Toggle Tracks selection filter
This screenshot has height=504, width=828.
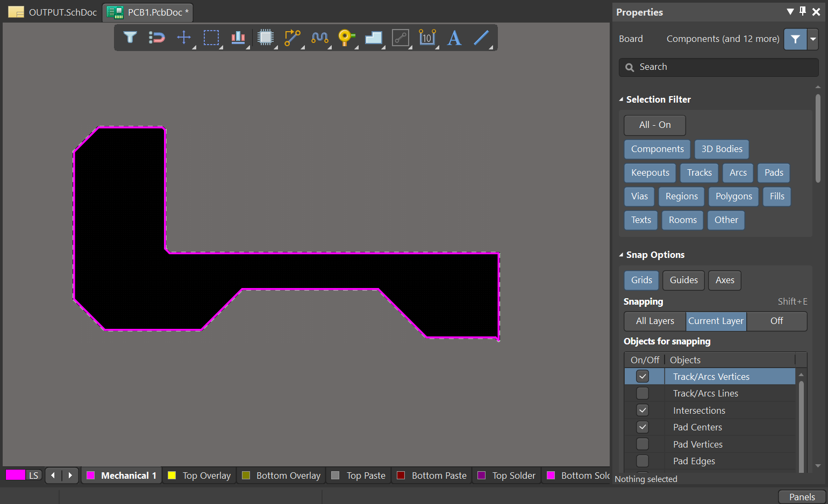click(699, 173)
